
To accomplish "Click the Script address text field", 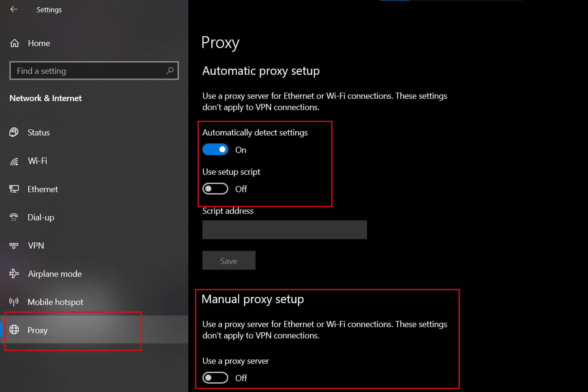I will pyautogui.click(x=284, y=230).
